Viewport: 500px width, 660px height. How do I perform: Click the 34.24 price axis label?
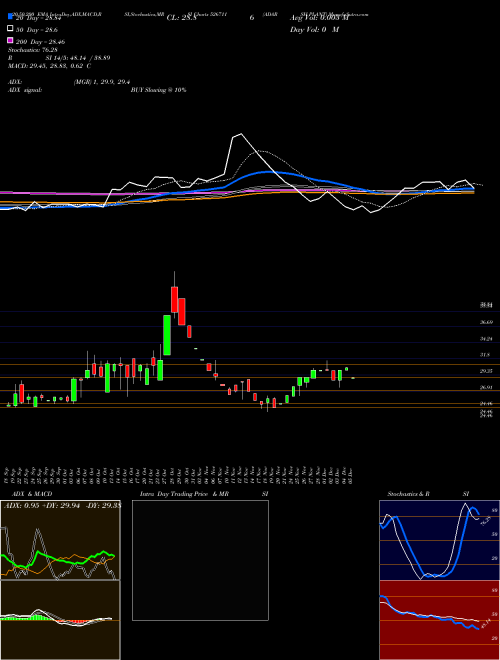coord(487,338)
